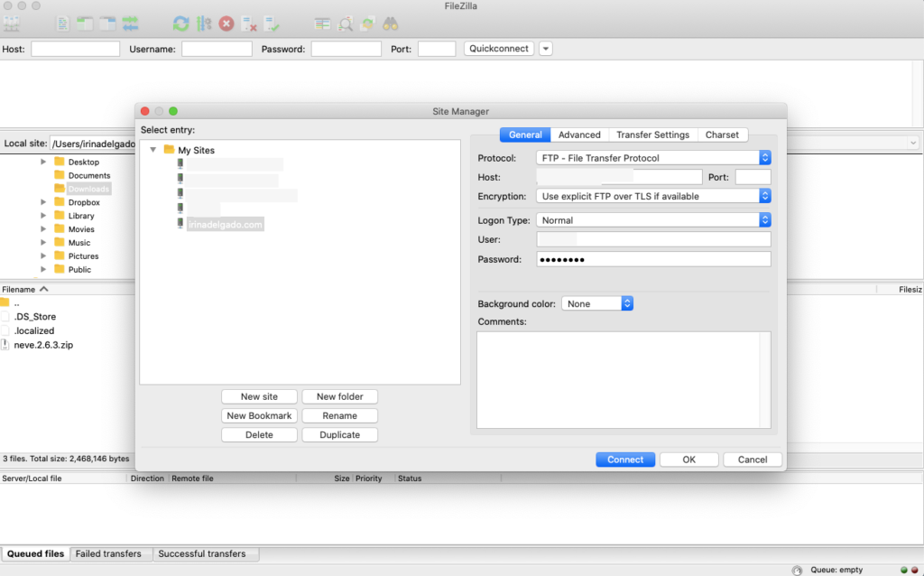The height and width of the screenshot is (576, 924).
Task: Click the Connect button
Action: 625,460
